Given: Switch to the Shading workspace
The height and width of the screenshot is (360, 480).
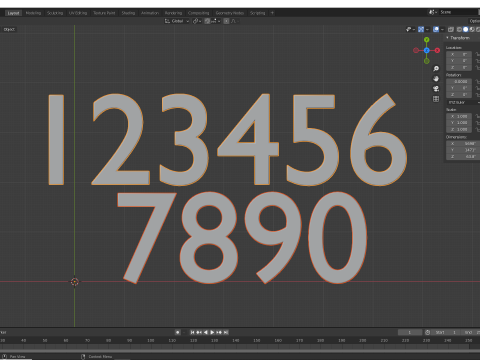Looking at the screenshot, I should coord(128,13).
